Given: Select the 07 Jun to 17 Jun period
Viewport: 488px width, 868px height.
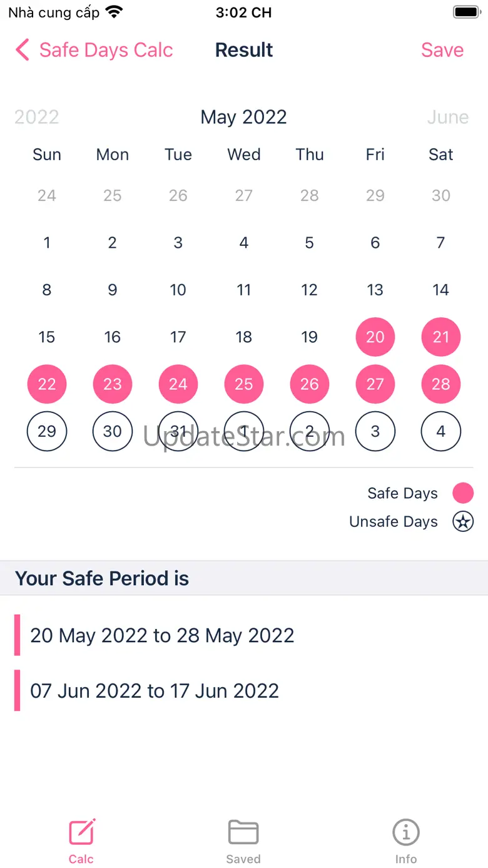Looking at the screenshot, I should [155, 691].
